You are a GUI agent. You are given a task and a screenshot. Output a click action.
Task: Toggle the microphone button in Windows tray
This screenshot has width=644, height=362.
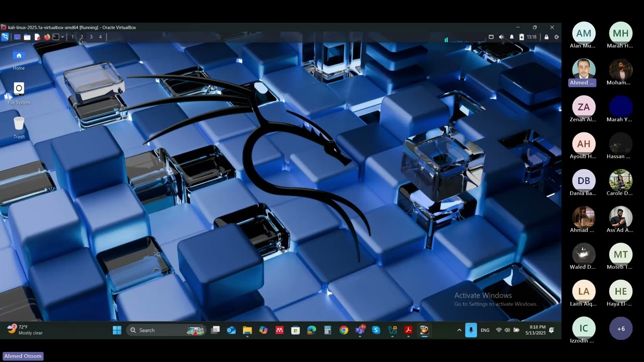coord(471,330)
